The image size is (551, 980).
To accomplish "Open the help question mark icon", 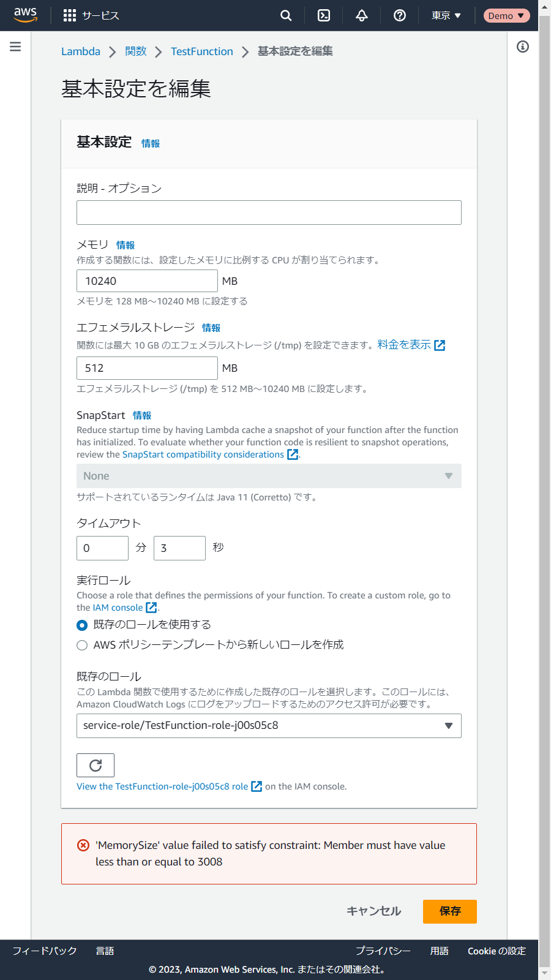I will pyautogui.click(x=400, y=15).
